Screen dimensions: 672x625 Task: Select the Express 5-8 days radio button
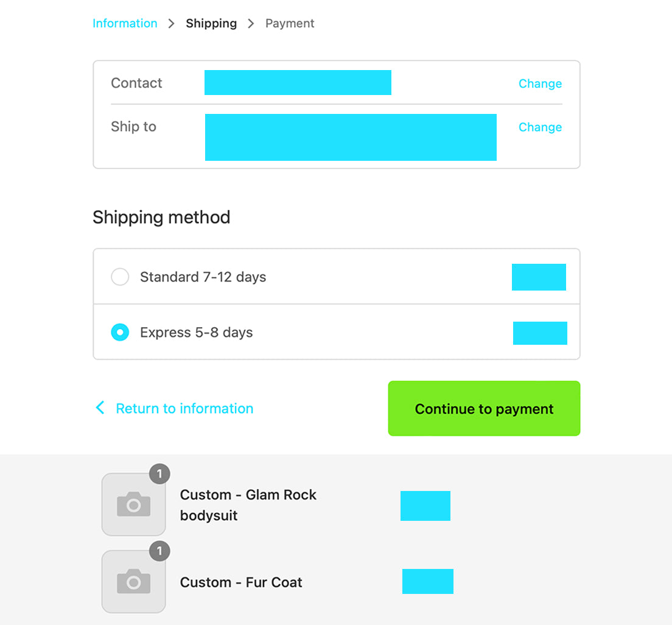click(120, 332)
